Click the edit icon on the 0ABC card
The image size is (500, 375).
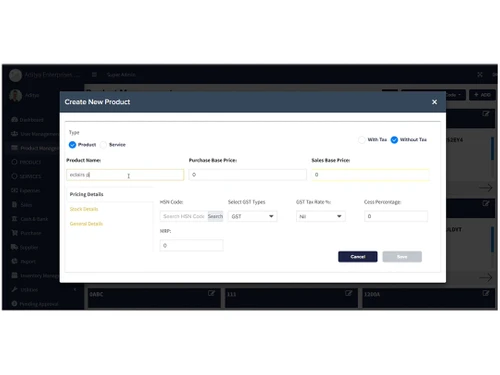(x=211, y=293)
